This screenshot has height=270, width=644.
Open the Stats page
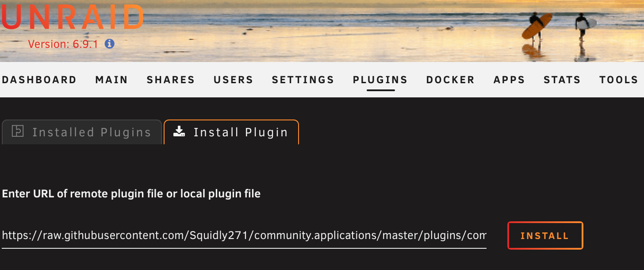[x=562, y=80]
